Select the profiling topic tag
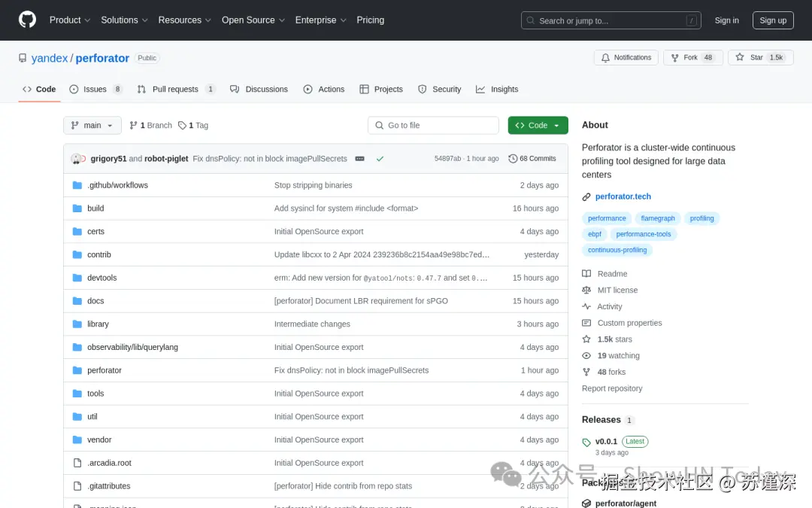 (x=701, y=218)
